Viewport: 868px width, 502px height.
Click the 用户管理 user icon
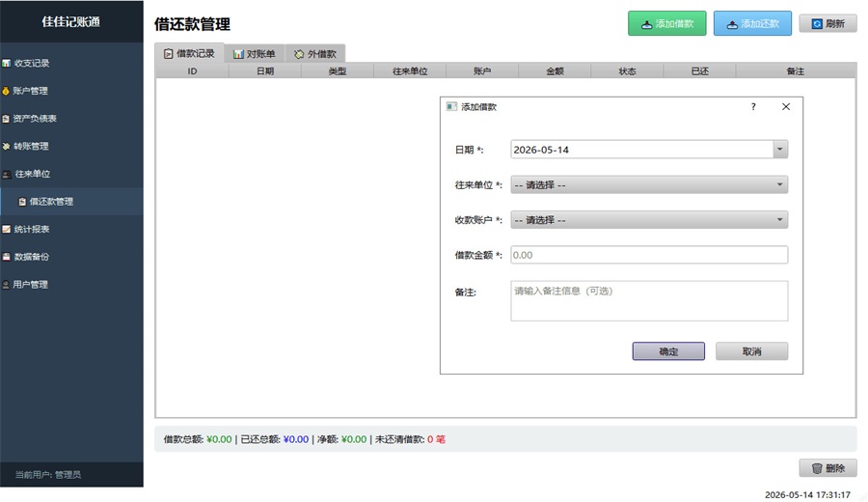[6, 285]
